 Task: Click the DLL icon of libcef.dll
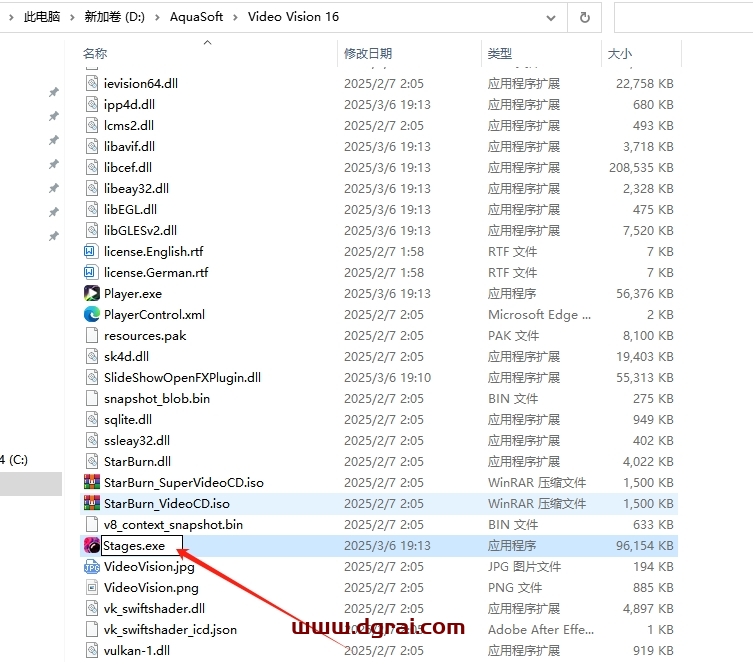click(91, 167)
